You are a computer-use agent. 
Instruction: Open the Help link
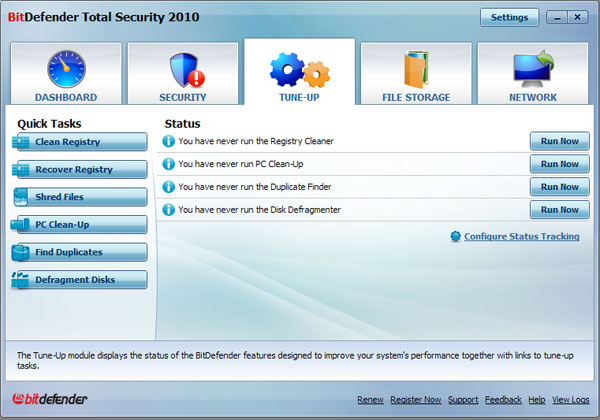537,400
